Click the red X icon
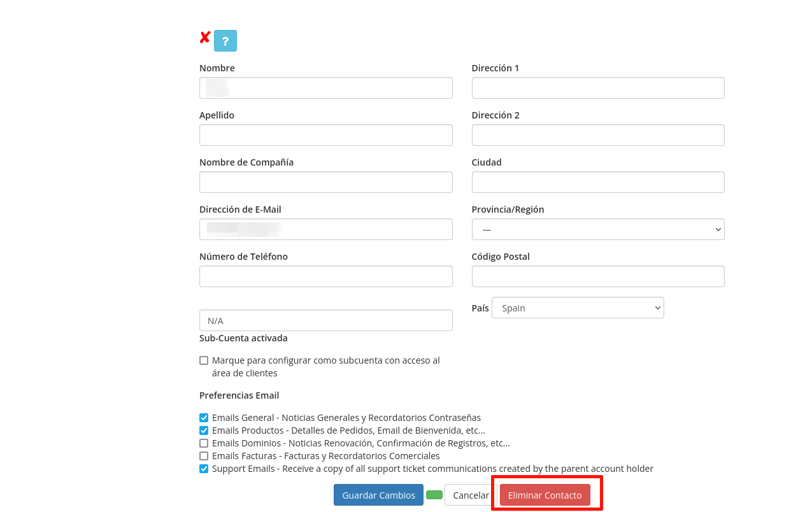Viewport: 812px width, 512px height. [x=205, y=38]
